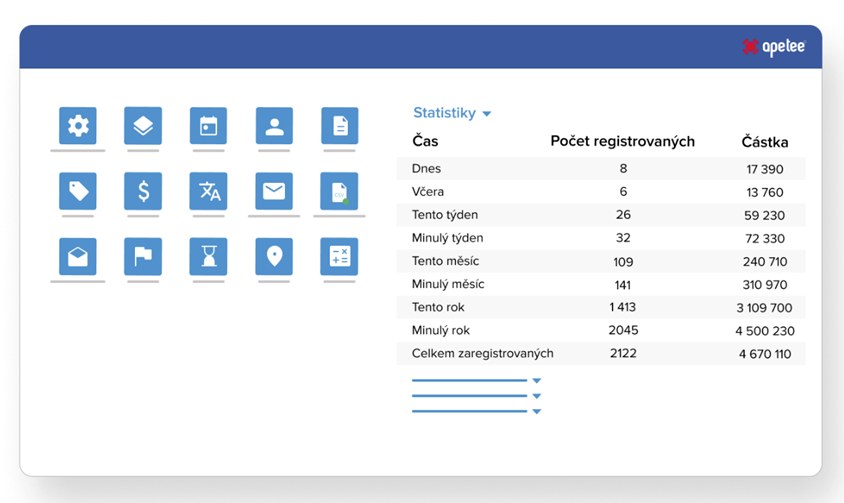The height and width of the screenshot is (503, 844).
Task: Click the price tag icon tile
Action: tap(78, 191)
